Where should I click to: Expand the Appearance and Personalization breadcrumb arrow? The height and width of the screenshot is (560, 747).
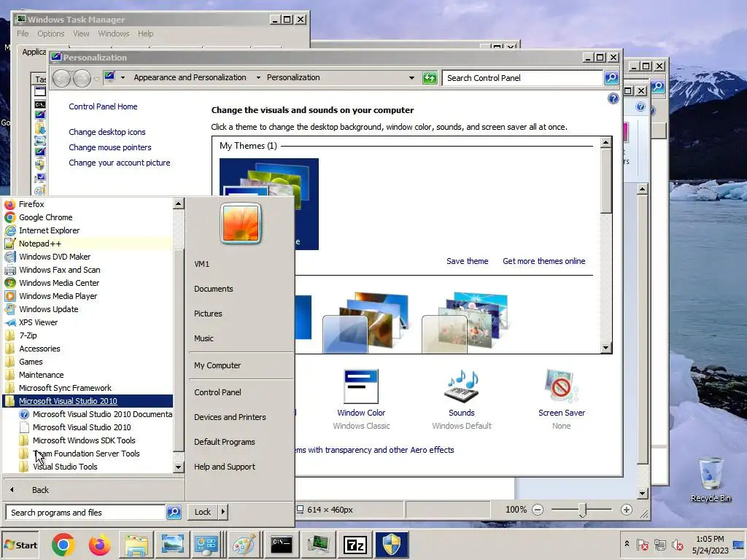[x=258, y=77]
